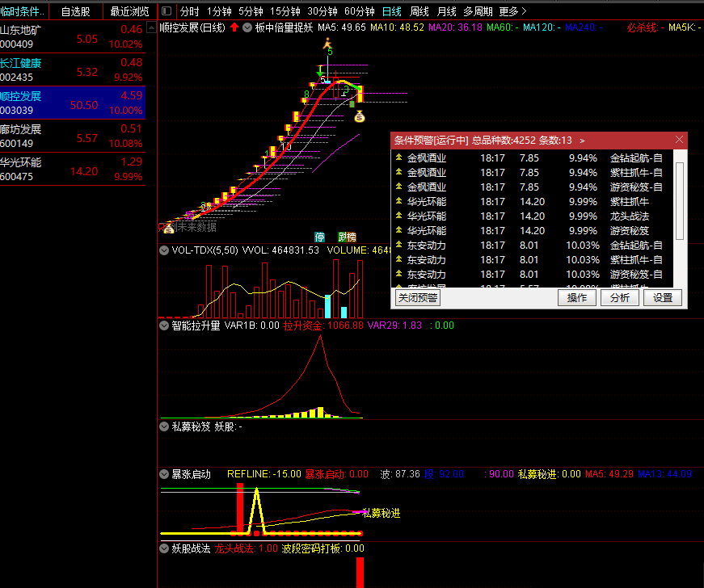Select 廊坊发展 600149 in the stock list
This screenshot has height=588, width=704.
click(x=73, y=136)
